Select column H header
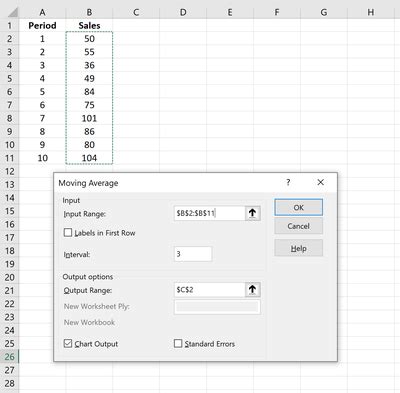 coord(371,12)
